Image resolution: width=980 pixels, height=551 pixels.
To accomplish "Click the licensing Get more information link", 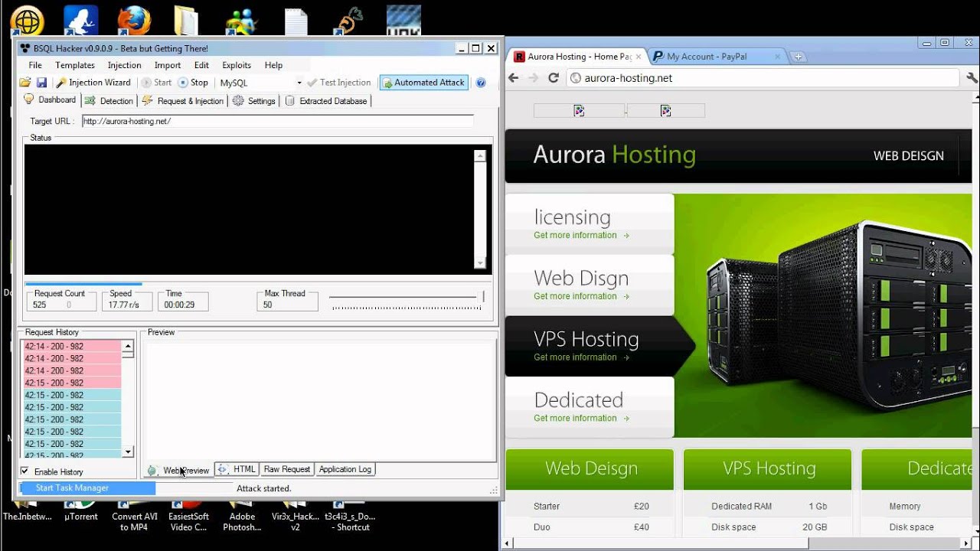I will (x=581, y=236).
